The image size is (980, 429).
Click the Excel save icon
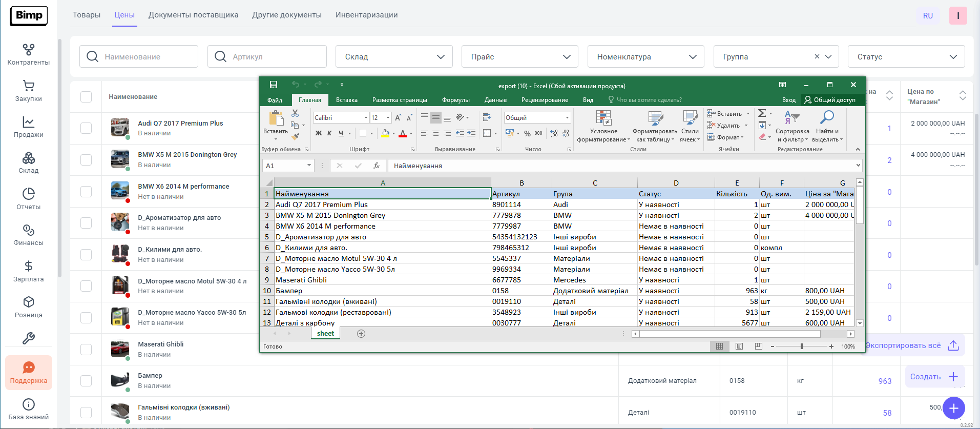tap(274, 85)
